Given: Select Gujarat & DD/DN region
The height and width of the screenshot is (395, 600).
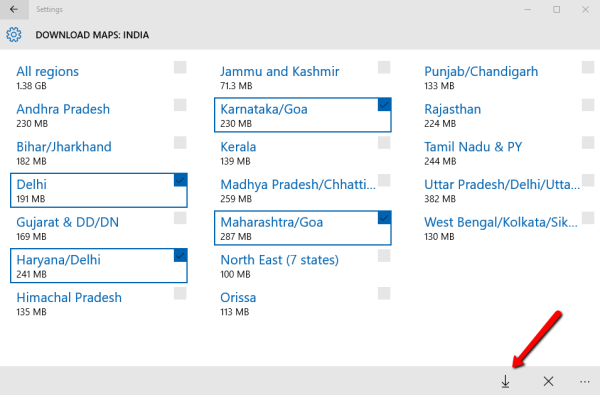Looking at the screenshot, I should coord(99,228).
